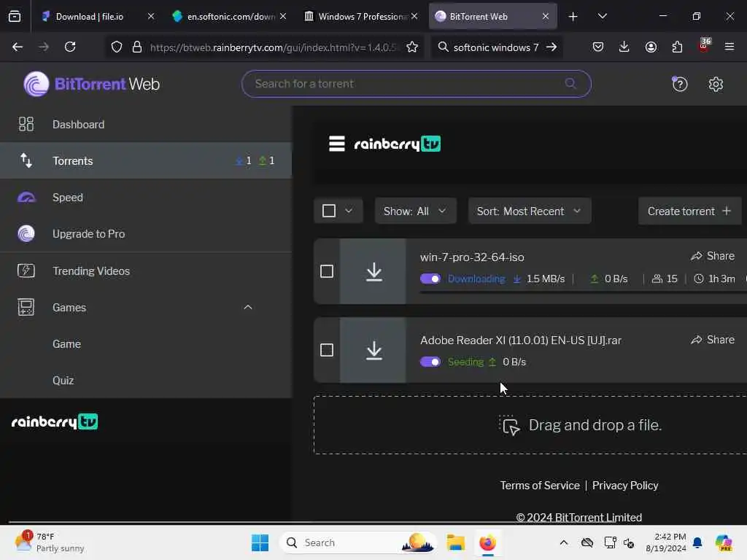This screenshot has width=747, height=560.
Task: Close the BitTorrent Web tab
Action: coord(546,17)
